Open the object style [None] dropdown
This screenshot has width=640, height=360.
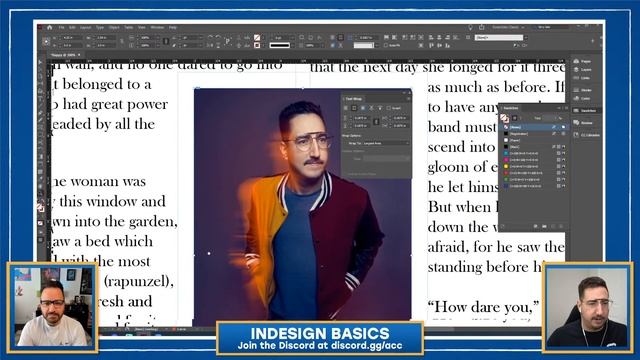[x=501, y=38]
